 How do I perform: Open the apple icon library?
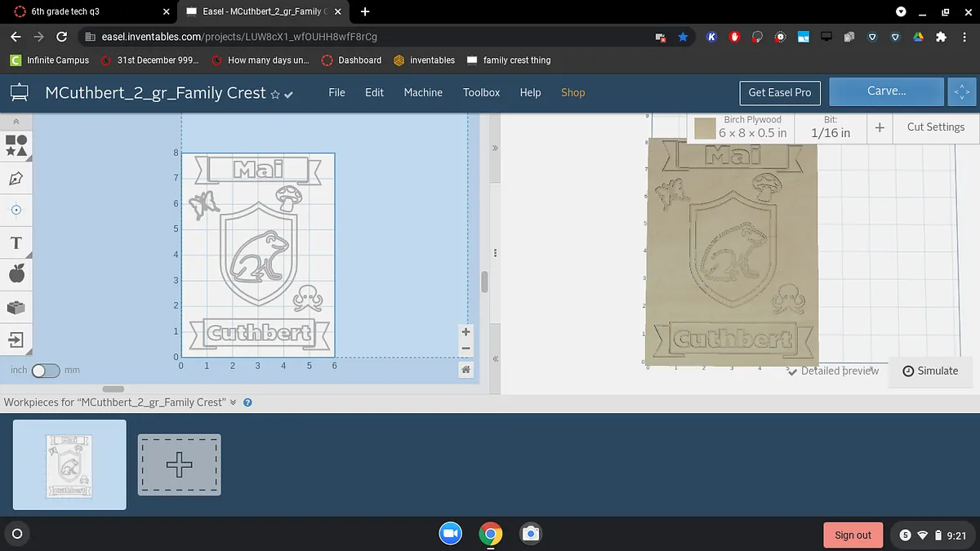[x=16, y=274]
